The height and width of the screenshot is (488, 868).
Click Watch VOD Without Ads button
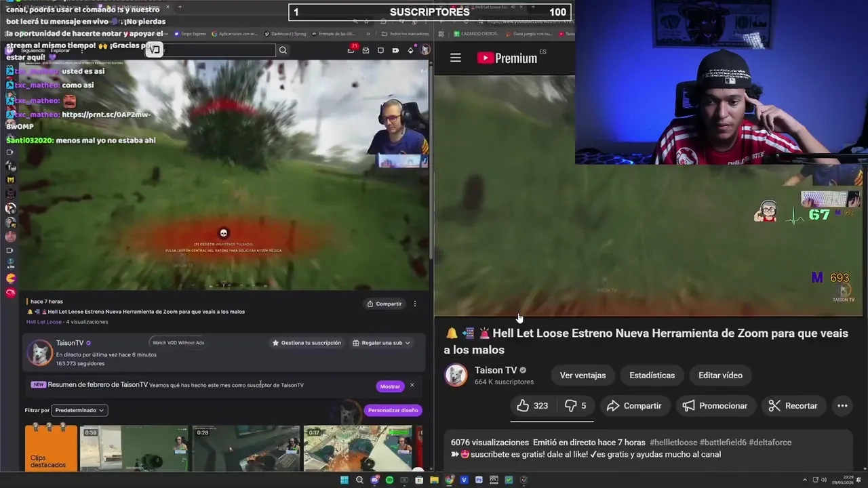178,342
